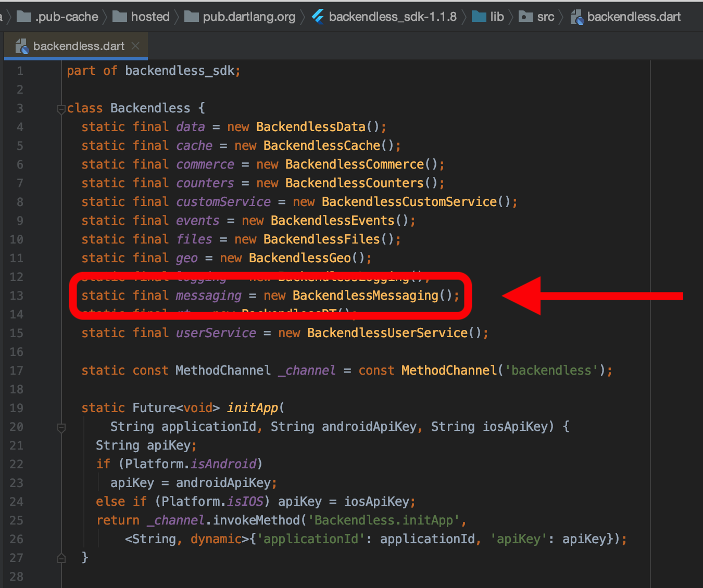Click the .pub-cache folder icon in breadcrumb
This screenshot has width=703, height=588.
[24, 17]
